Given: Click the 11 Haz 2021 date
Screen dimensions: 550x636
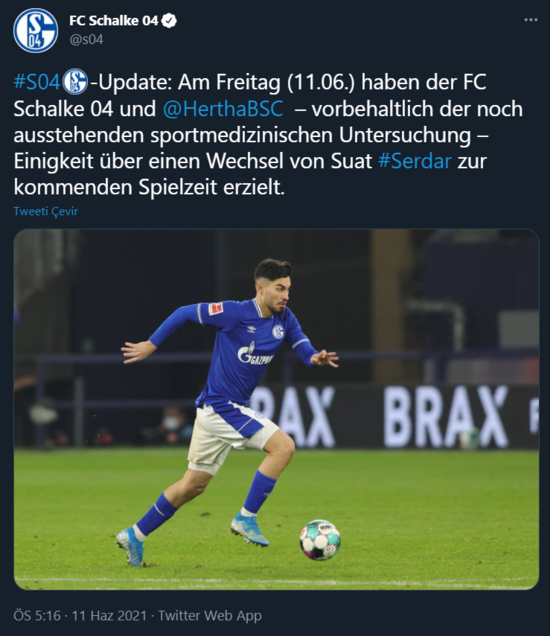Looking at the screenshot, I should (109, 615).
